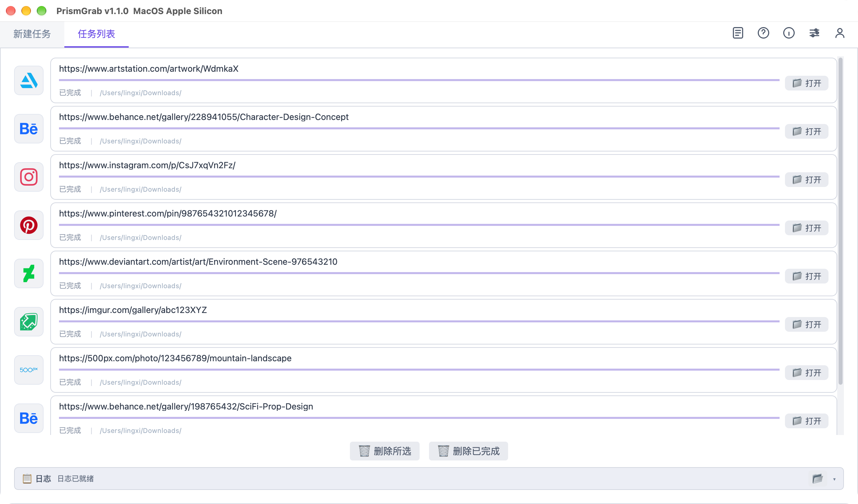
Task: Click the Pinterest site icon
Action: click(28, 226)
